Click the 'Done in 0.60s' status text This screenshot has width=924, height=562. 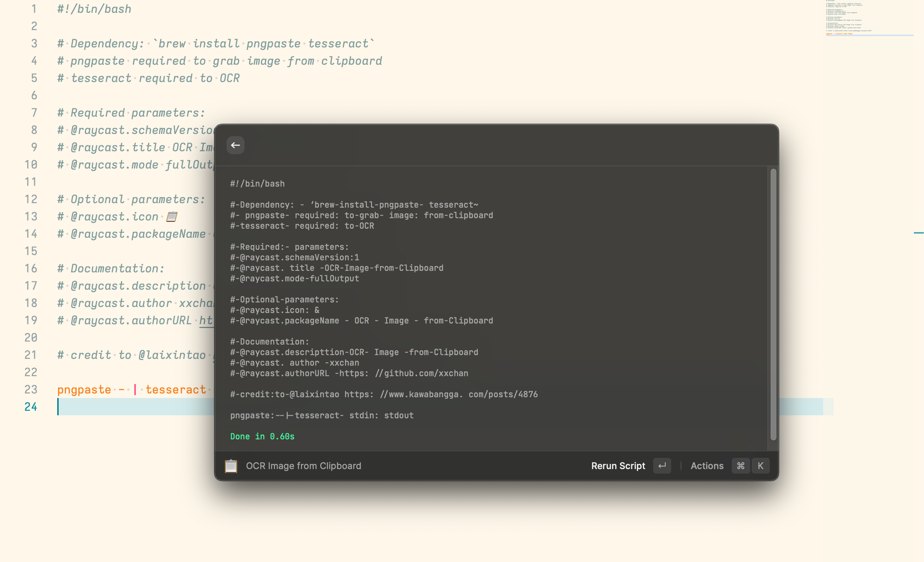262,436
